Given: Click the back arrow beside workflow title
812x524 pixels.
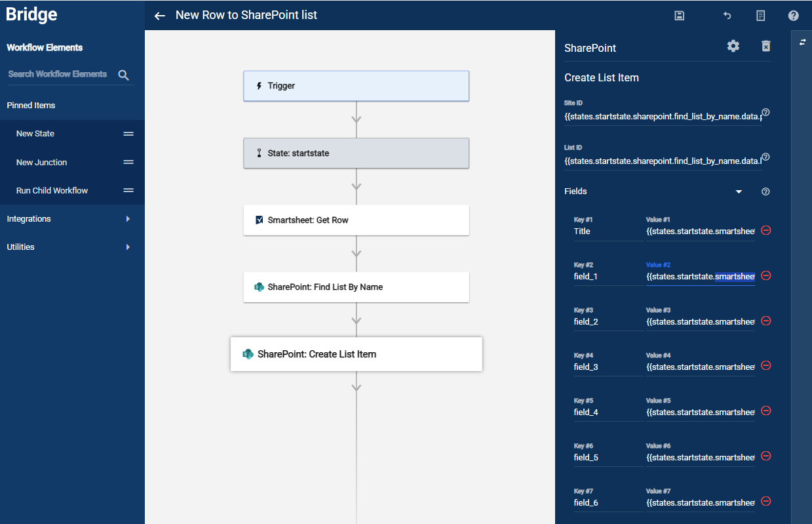Looking at the screenshot, I should pyautogui.click(x=160, y=16).
